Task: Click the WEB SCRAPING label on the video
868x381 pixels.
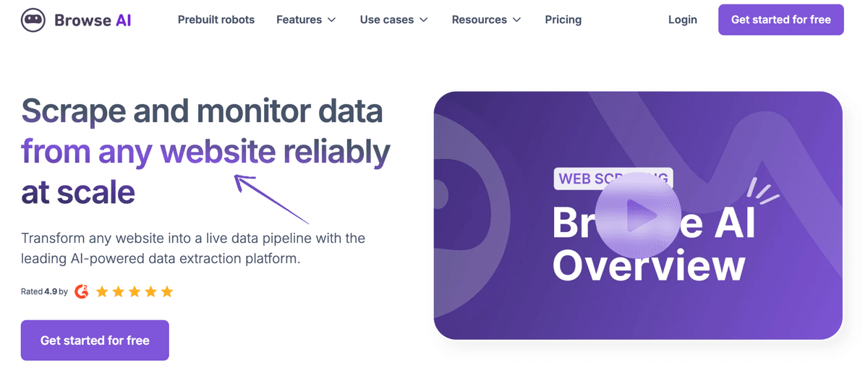Action: click(579, 178)
